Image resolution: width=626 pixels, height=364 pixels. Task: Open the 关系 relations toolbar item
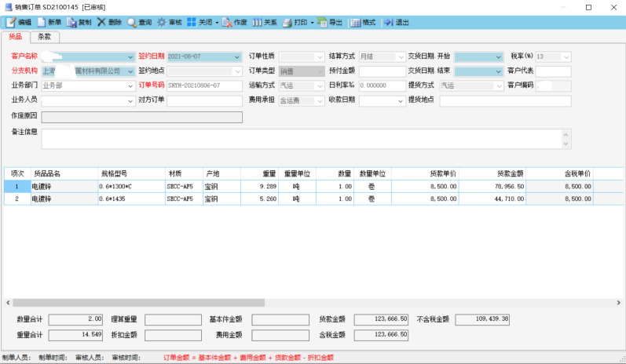[265, 22]
